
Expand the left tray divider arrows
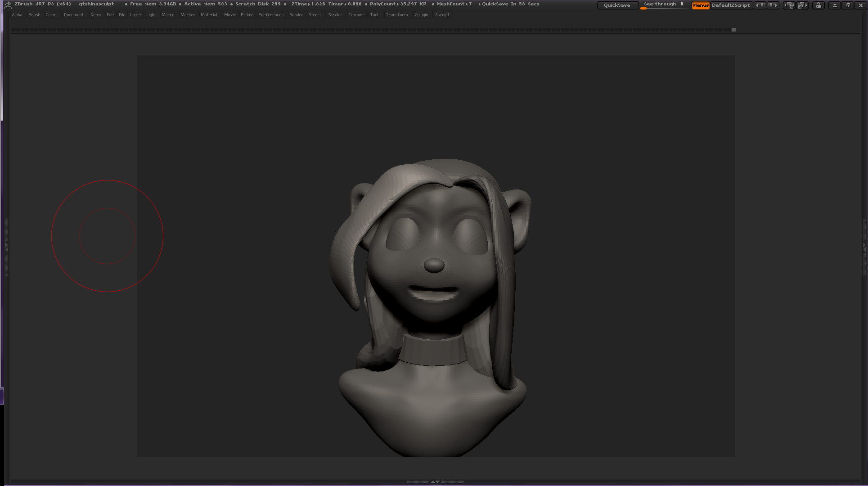(x=6, y=247)
